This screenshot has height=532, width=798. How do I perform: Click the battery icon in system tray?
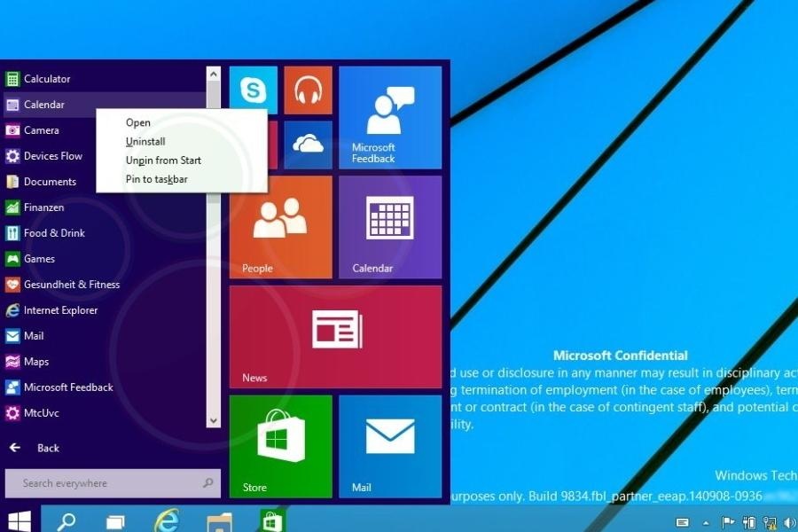point(750,521)
